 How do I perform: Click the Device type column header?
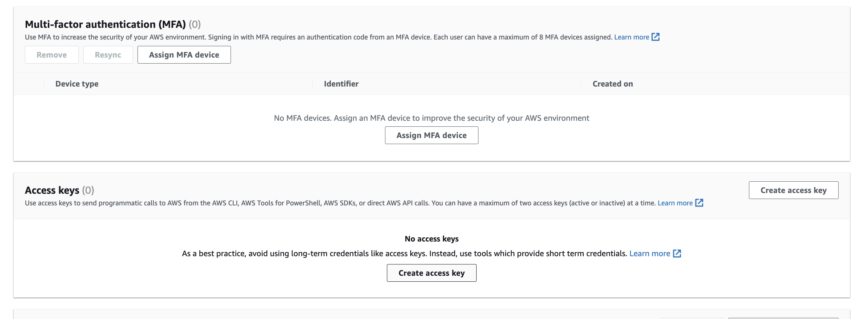click(x=77, y=84)
